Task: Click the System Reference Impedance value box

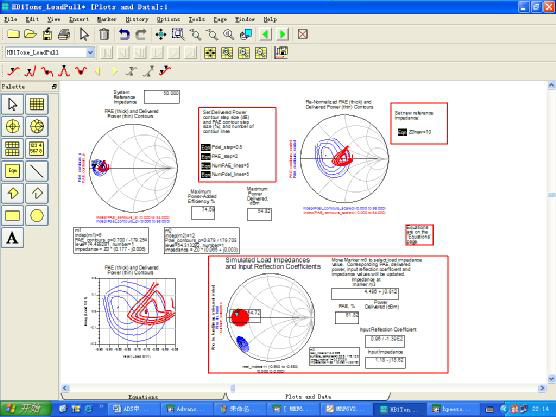Action: tap(162, 97)
